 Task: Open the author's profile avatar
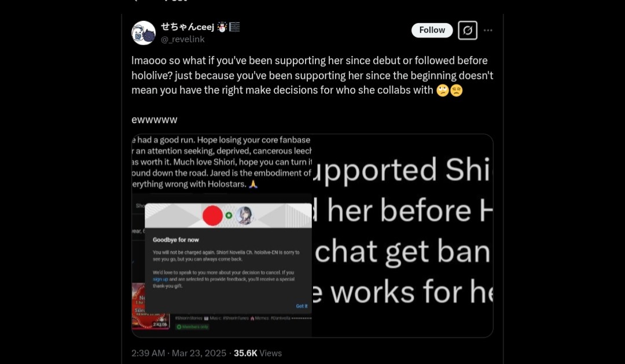click(144, 32)
